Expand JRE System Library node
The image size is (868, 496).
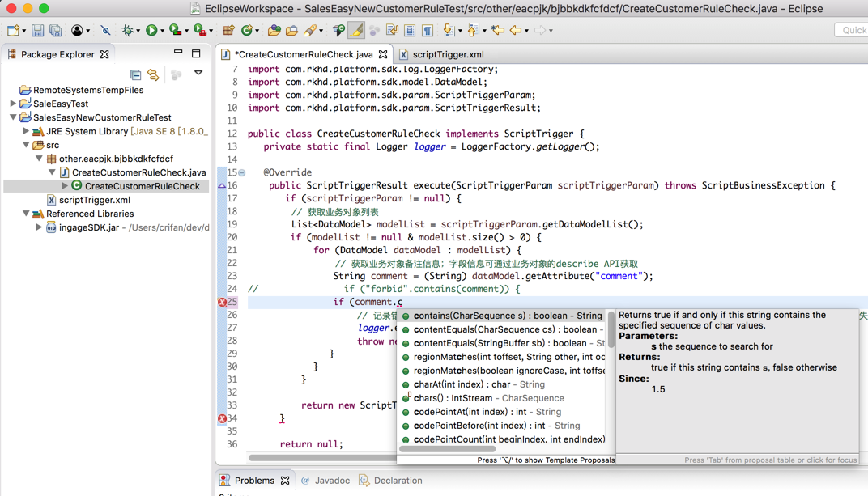(x=26, y=131)
